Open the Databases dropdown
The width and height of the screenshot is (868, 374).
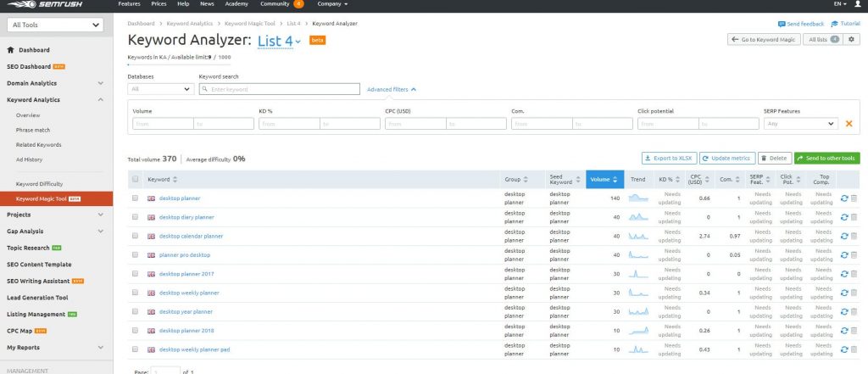pos(160,89)
